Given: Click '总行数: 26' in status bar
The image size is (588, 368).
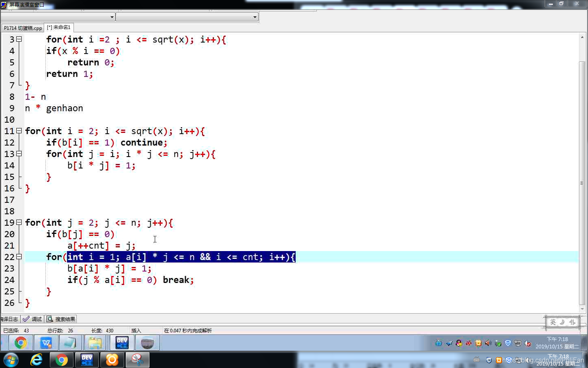Looking at the screenshot, I should (60, 330).
